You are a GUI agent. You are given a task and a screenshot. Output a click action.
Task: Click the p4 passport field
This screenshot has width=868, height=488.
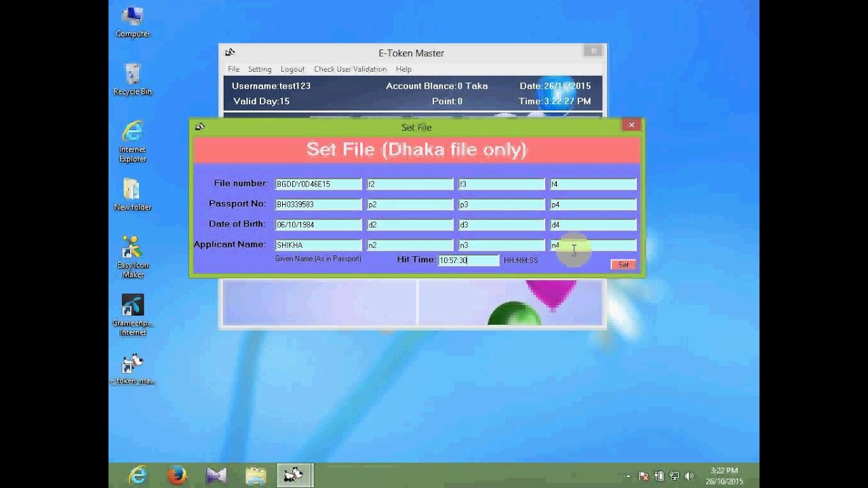[x=593, y=204]
